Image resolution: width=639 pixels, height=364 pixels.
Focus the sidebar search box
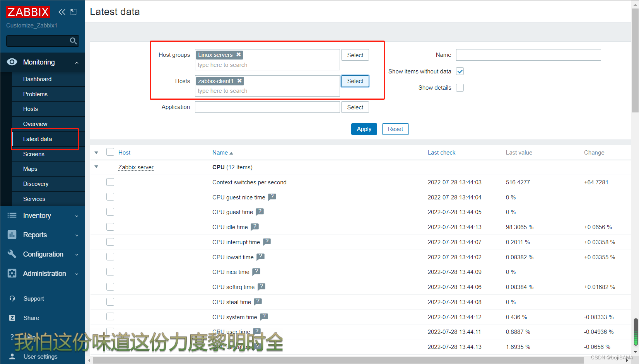(37, 41)
